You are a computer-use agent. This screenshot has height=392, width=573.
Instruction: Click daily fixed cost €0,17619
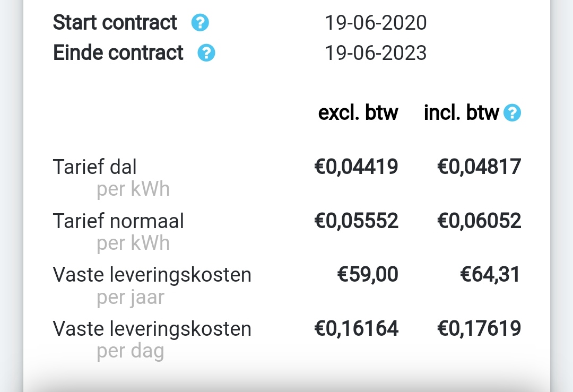(x=479, y=329)
